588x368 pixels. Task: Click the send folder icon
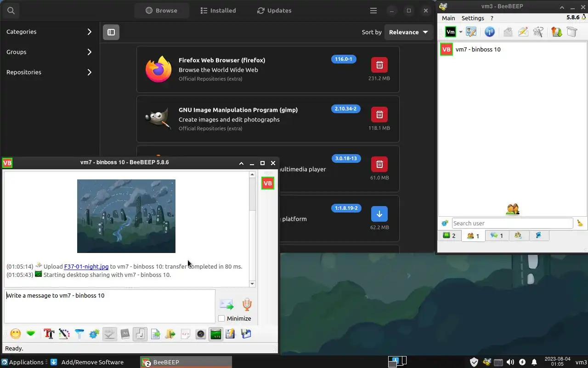[x=170, y=333]
